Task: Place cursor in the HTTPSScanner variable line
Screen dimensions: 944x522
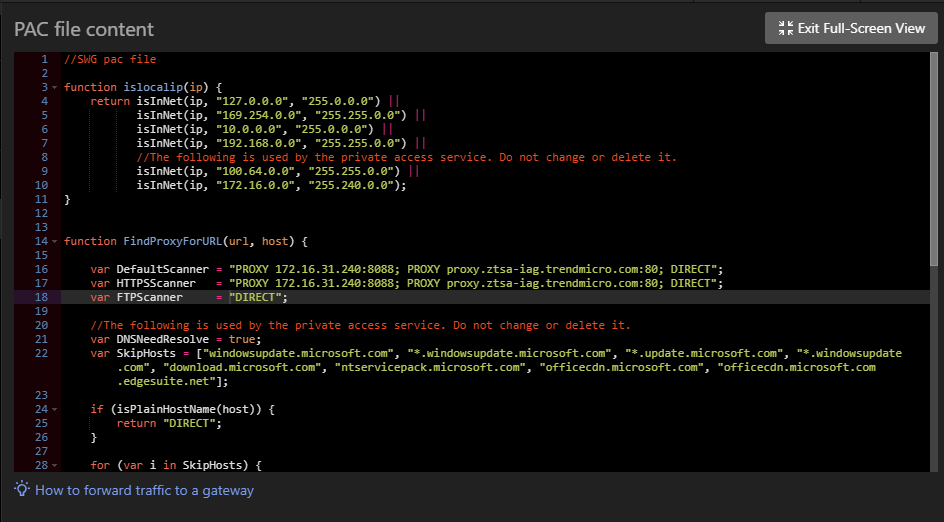Action: click(400, 284)
